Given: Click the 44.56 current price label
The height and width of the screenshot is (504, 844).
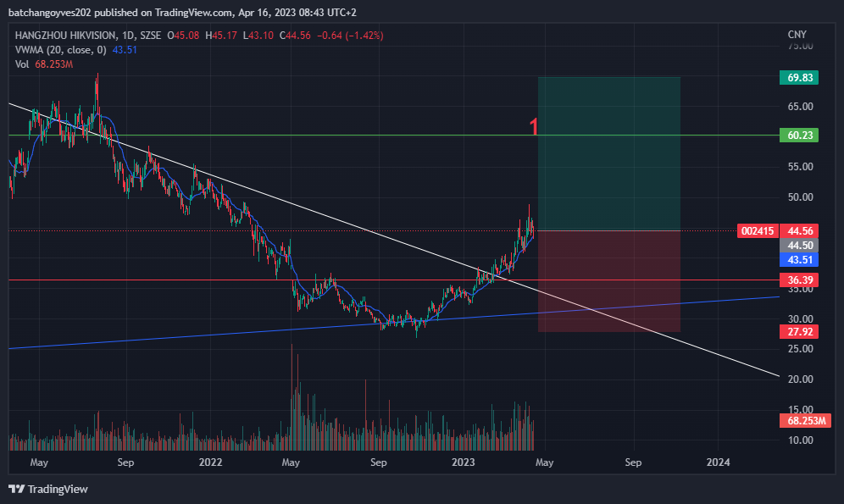Looking at the screenshot, I should pyautogui.click(x=799, y=230).
